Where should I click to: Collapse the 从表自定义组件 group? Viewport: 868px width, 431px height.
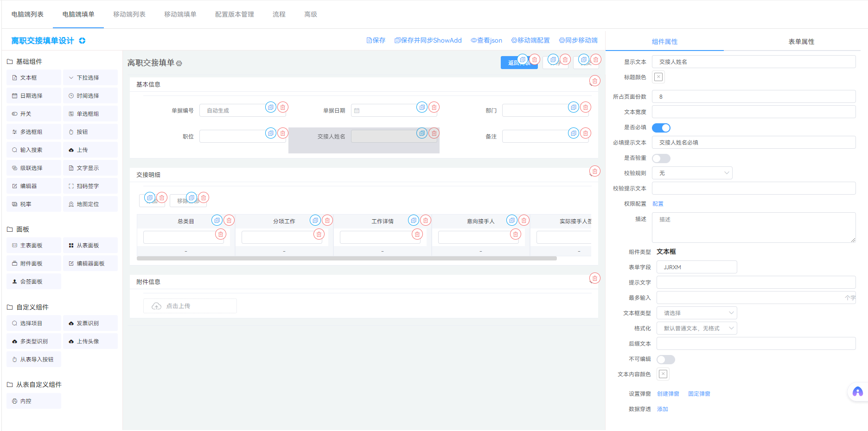point(34,385)
